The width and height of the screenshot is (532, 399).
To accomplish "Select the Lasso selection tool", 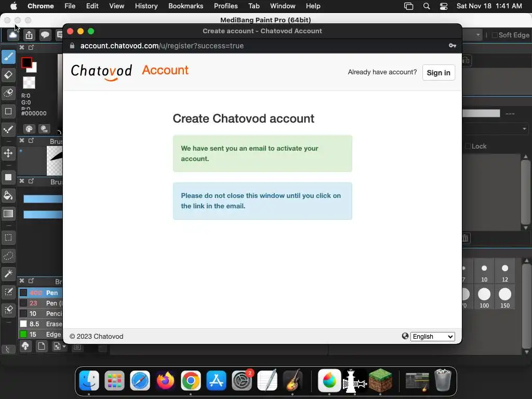I will tap(8, 256).
